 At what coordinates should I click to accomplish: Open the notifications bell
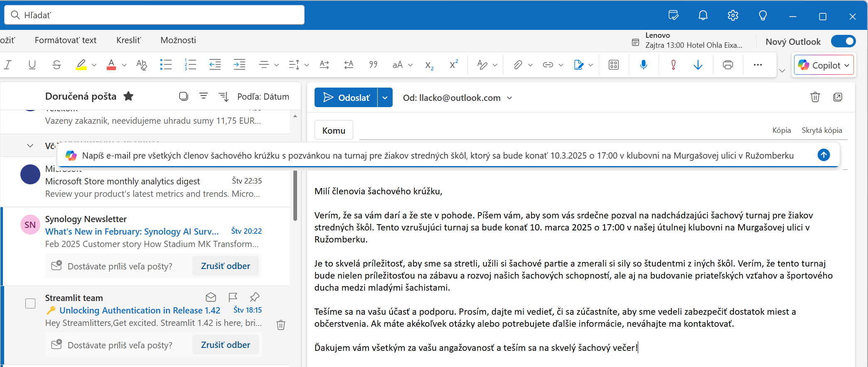coord(703,16)
